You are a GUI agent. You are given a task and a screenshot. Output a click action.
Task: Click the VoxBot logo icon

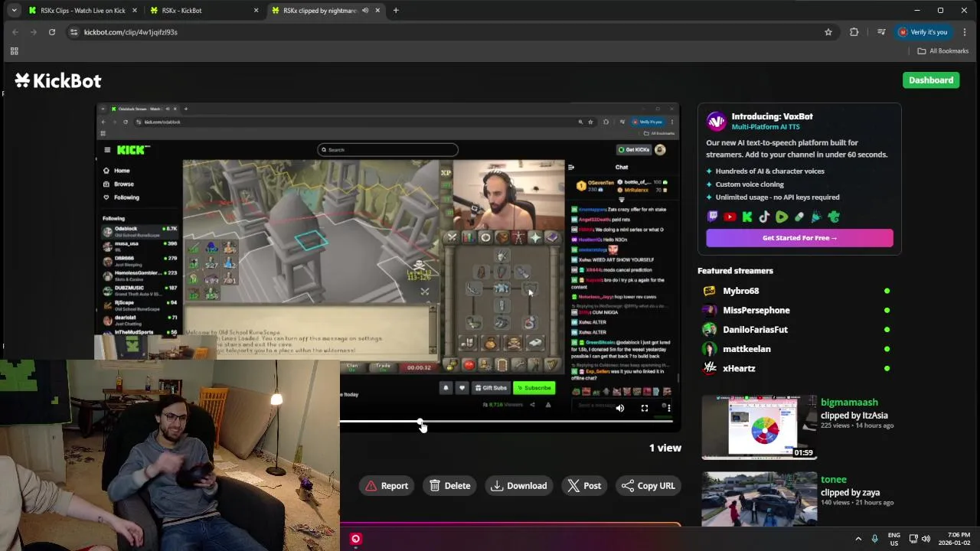716,121
